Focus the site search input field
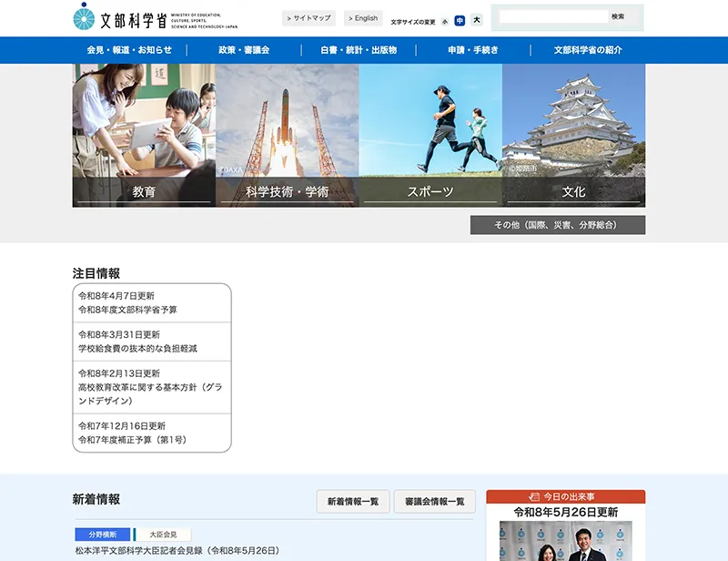The image size is (728, 561). [553, 16]
